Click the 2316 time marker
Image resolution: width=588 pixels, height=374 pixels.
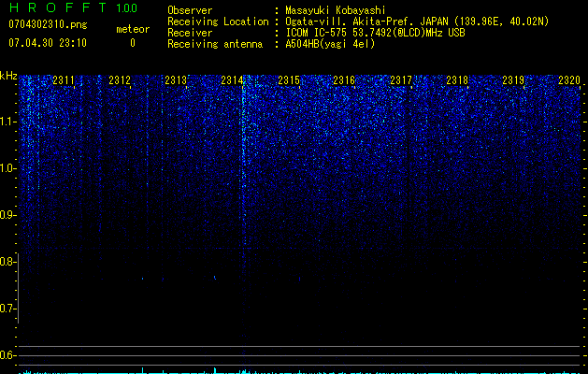344,79
